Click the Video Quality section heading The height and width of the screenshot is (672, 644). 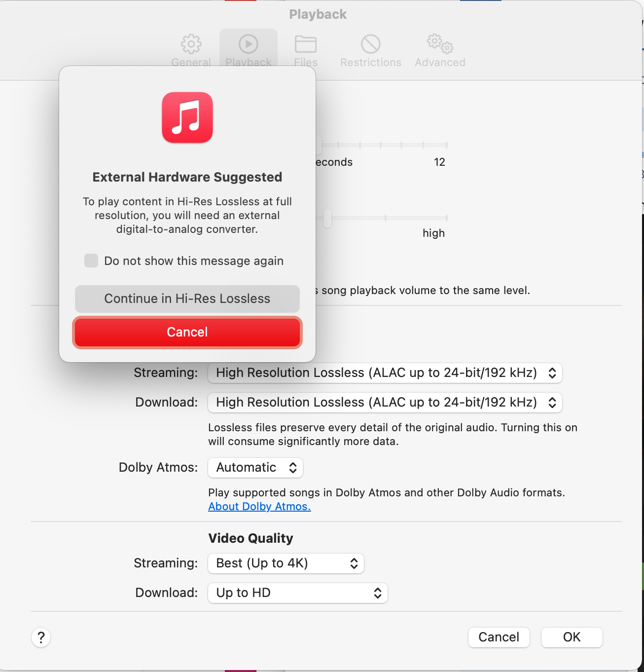(x=250, y=538)
